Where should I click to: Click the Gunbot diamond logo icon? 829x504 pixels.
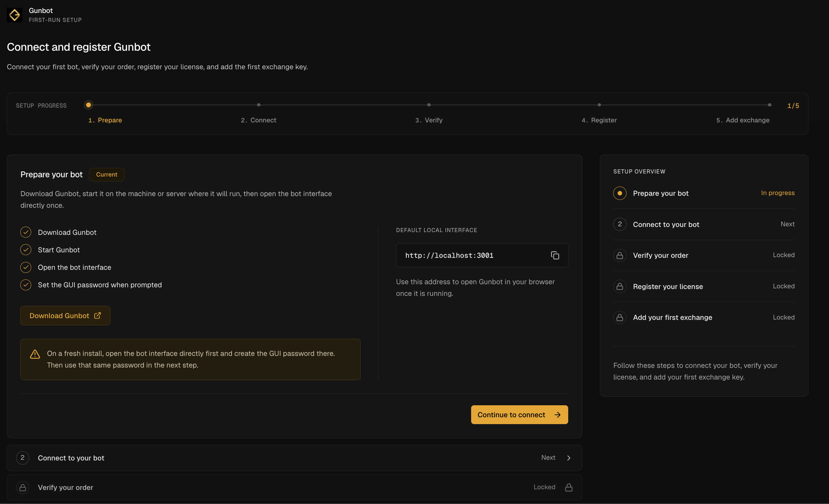tap(14, 15)
